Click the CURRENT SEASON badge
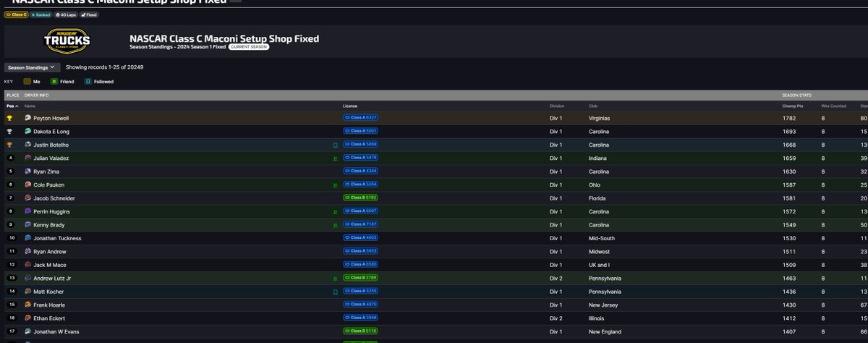 click(x=248, y=46)
